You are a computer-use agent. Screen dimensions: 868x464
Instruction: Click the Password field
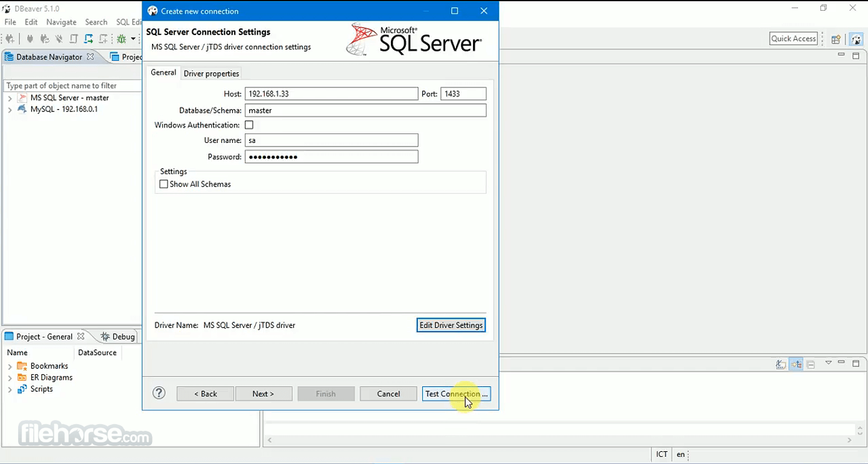point(331,157)
